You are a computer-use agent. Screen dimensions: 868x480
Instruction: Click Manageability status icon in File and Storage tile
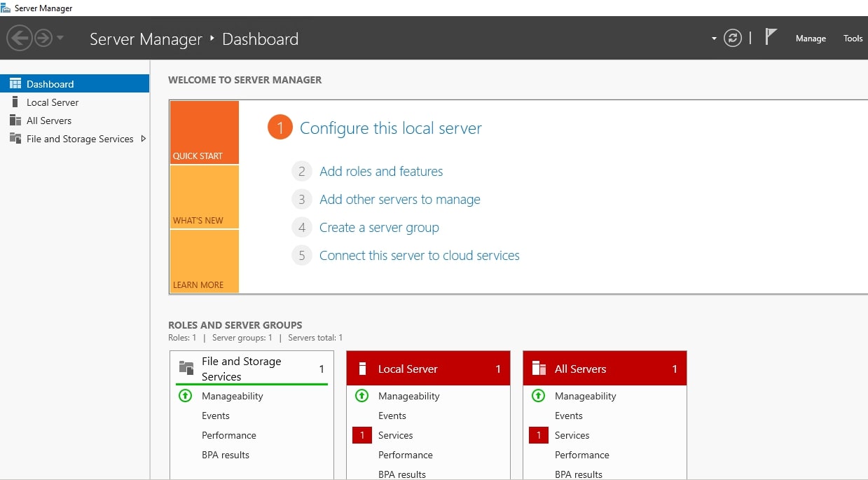[185, 396]
